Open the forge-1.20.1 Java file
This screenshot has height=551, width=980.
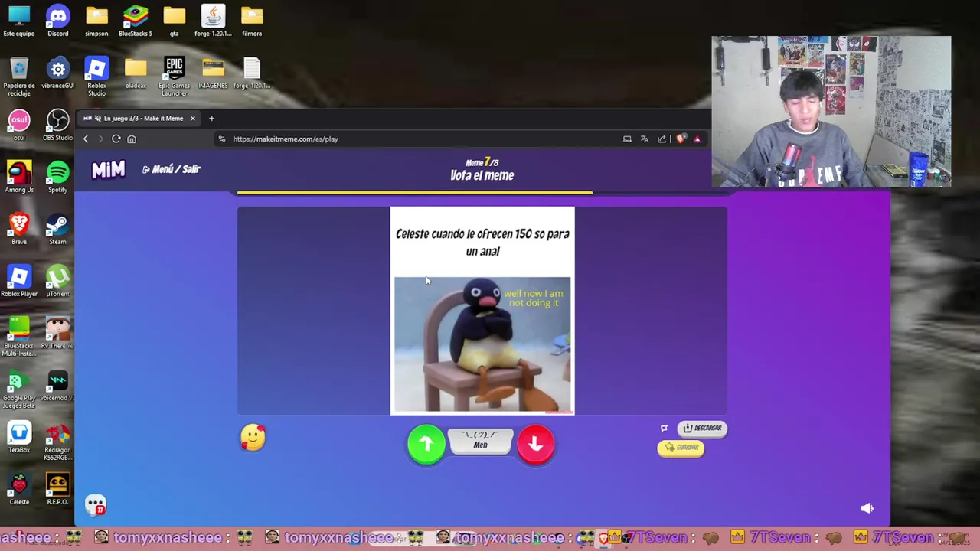[x=213, y=21]
